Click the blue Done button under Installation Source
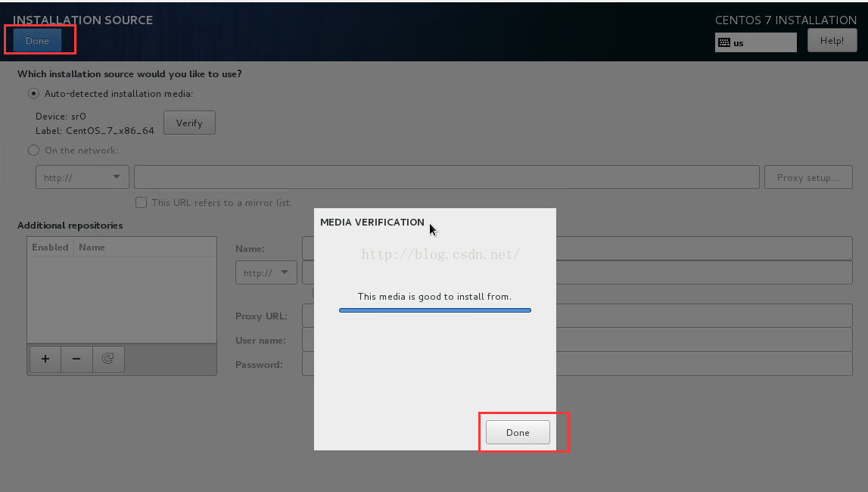Viewport: 868px width, 492px height. click(x=37, y=40)
